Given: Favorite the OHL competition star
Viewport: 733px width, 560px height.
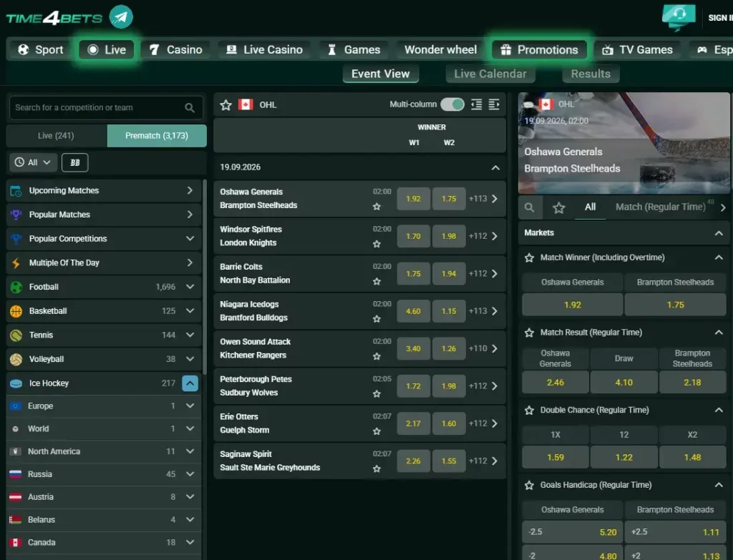Looking at the screenshot, I should 225,104.
